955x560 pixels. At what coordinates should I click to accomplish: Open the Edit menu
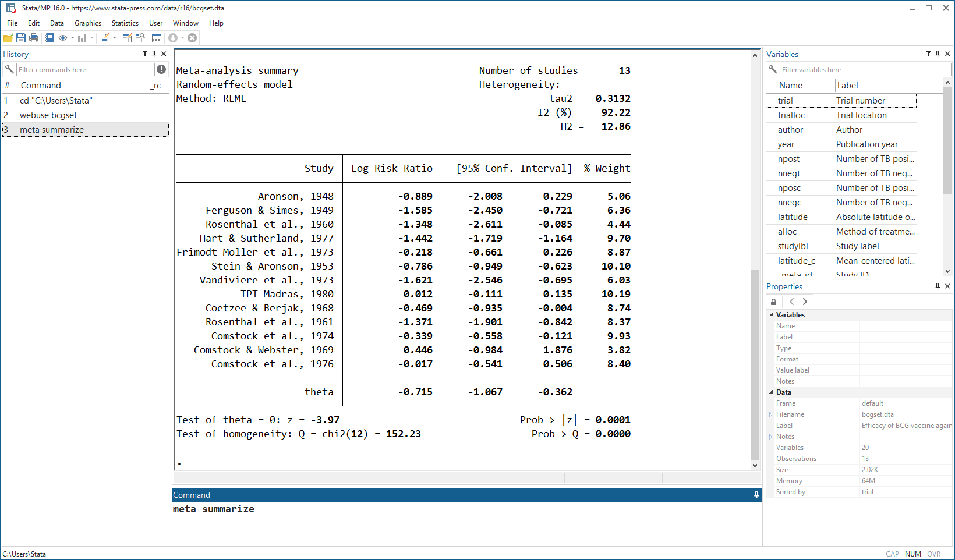(x=34, y=23)
